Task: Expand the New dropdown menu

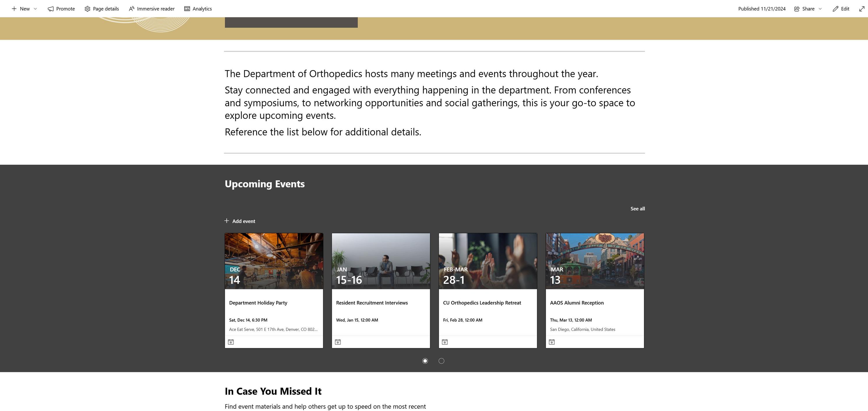Action: point(35,9)
